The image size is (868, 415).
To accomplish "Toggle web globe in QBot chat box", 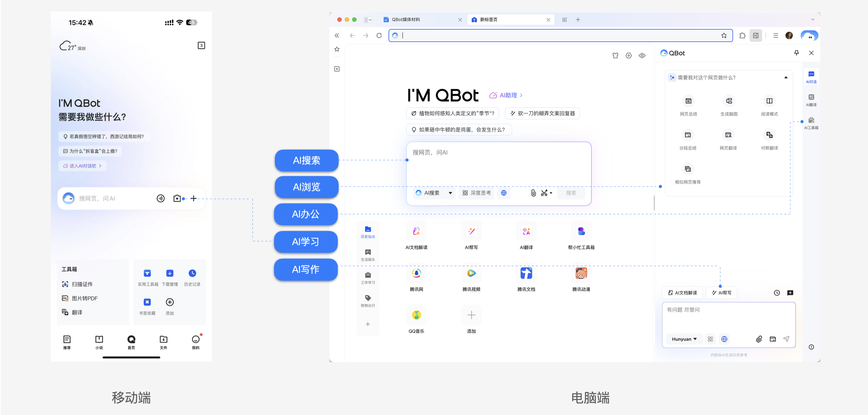I will [x=724, y=339].
